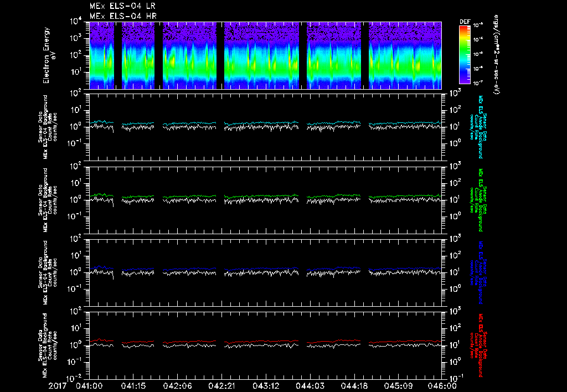This screenshot has width=567, height=392.
Task: Select the "Electron Energy eV" axis title
Action: point(49,55)
